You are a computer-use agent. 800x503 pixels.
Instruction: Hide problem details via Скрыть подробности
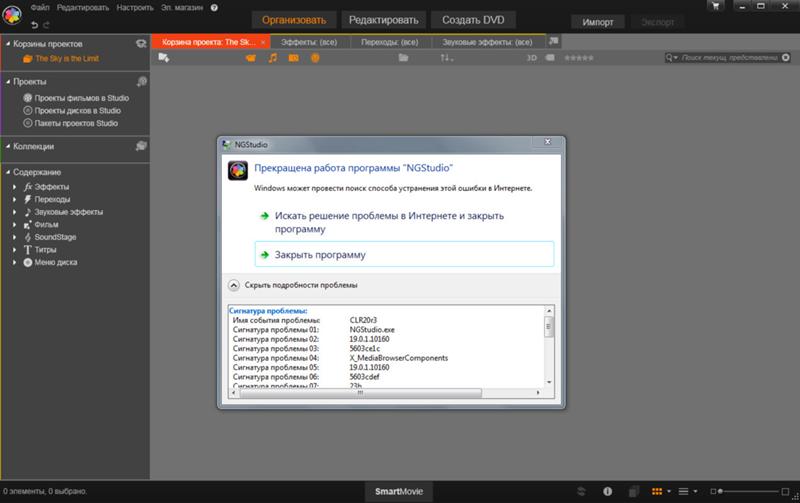[293, 285]
